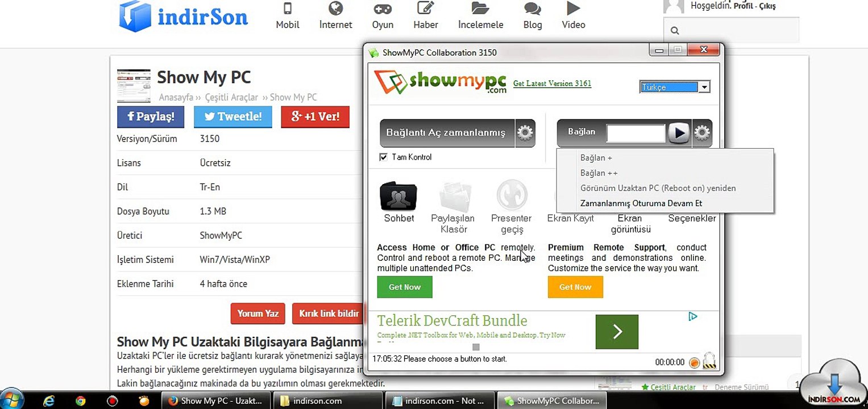Switch to ShowMyPC Collaboration taskbar window
Viewport: 868px width, 409px height.
click(x=551, y=401)
